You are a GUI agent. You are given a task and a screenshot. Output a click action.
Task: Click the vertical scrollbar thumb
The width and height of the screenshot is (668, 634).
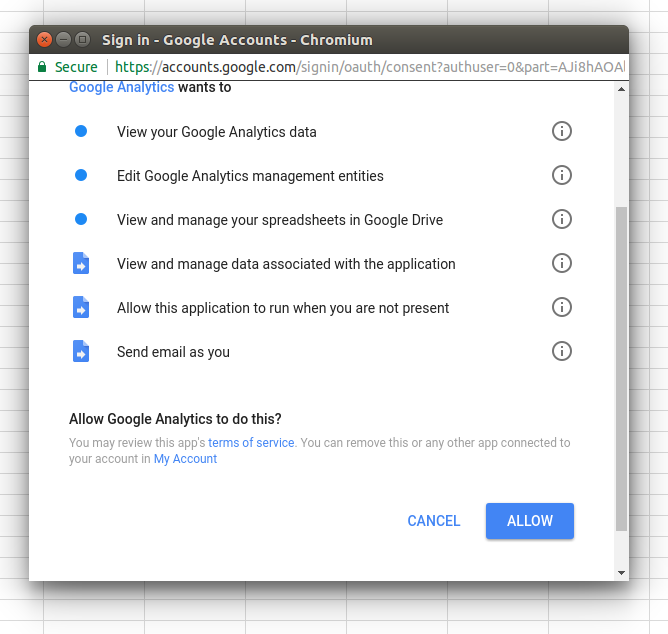click(622, 369)
